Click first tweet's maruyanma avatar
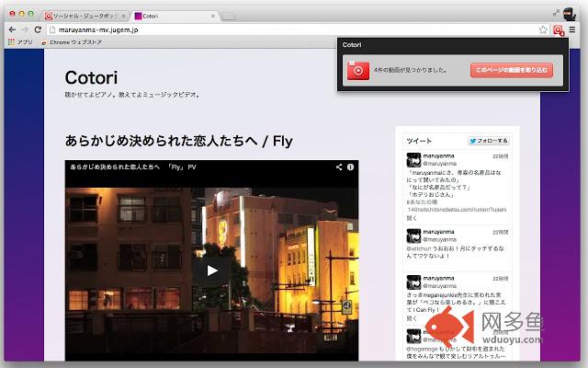The image size is (588, 368). pyautogui.click(x=413, y=159)
